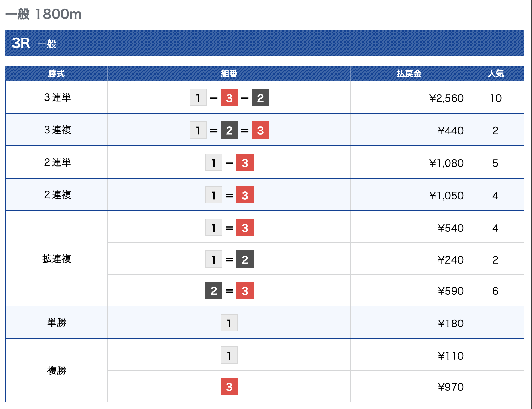Image resolution: width=532 pixels, height=409 pixels.
Task: Select the red 3 badge in the 2連単 row
Action: pyautogui.click(x=245, y=163)
